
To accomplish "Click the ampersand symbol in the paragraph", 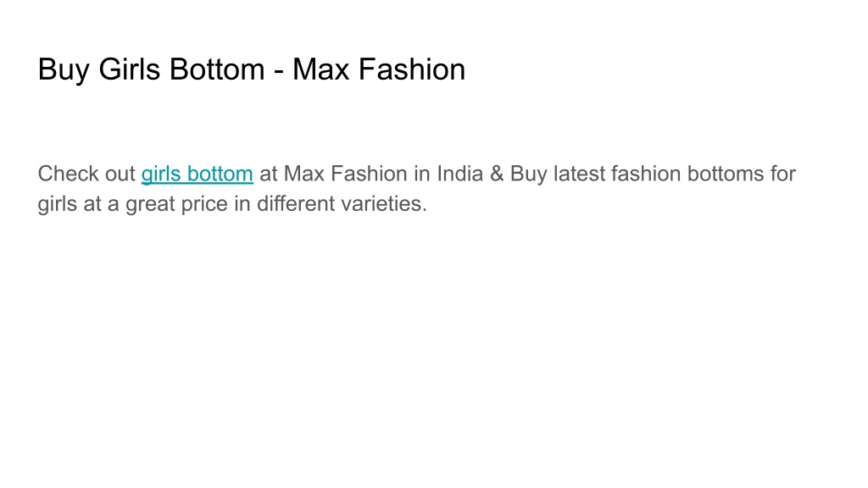I will (x=497, y=174).
